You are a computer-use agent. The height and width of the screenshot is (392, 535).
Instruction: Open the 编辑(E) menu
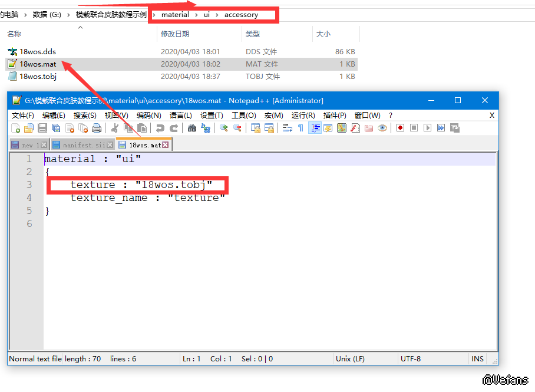click(x=54, y=116)
